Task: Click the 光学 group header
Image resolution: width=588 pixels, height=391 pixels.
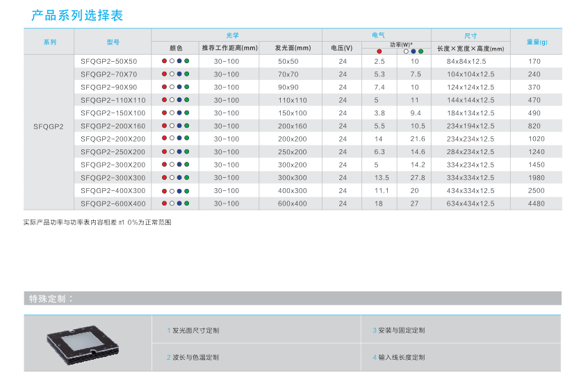Action: click(x=233, y=35)
